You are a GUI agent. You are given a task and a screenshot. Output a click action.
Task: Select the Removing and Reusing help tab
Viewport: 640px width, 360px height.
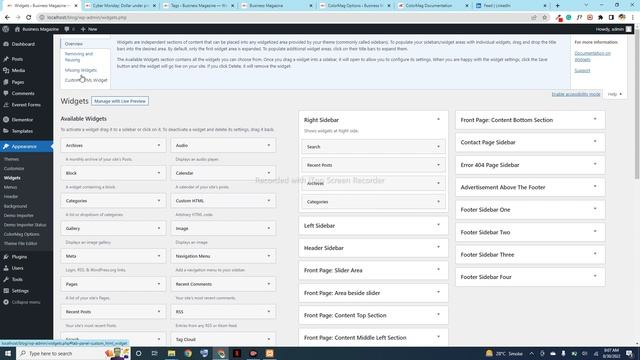pyautogui.click(x=79, y=57)
